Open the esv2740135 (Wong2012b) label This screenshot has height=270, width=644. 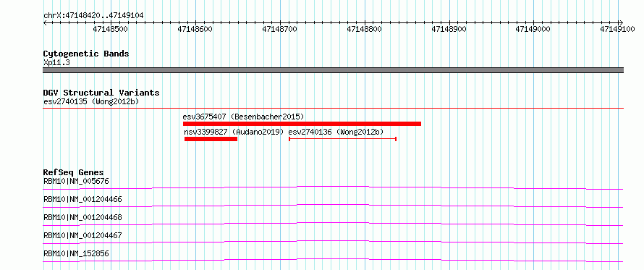coord(91,101)
